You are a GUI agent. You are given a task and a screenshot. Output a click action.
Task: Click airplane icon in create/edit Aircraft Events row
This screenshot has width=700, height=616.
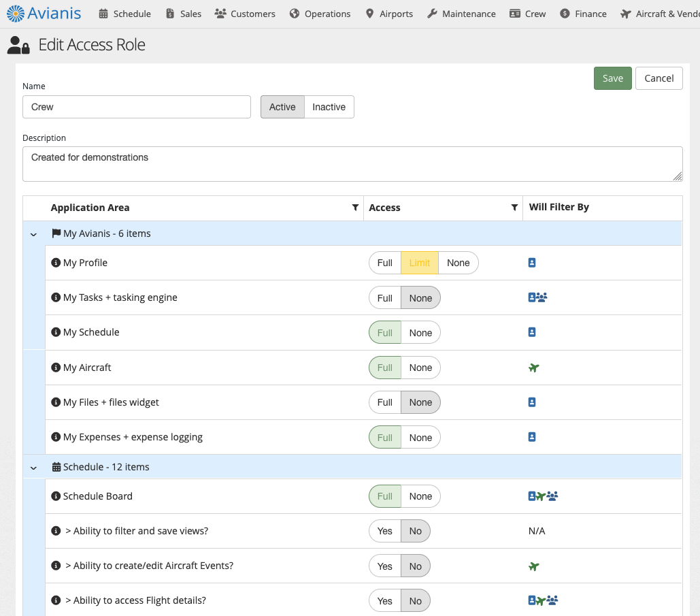(534, 566)
